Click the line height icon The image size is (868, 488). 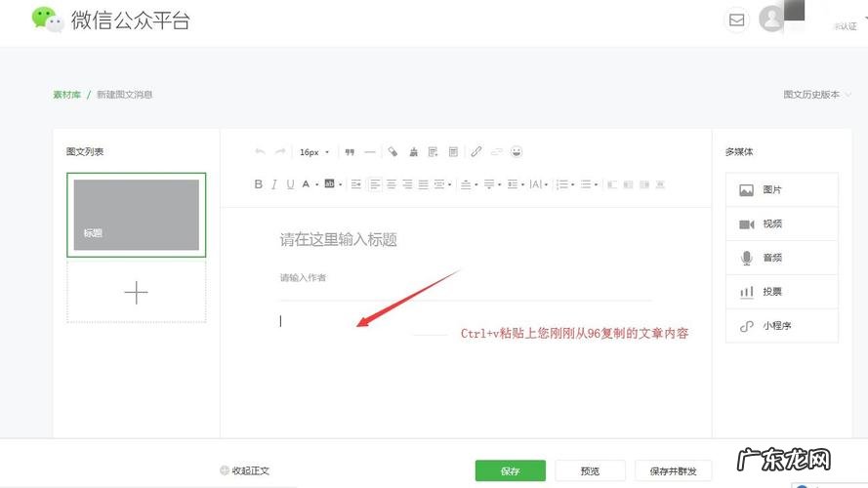513,184
